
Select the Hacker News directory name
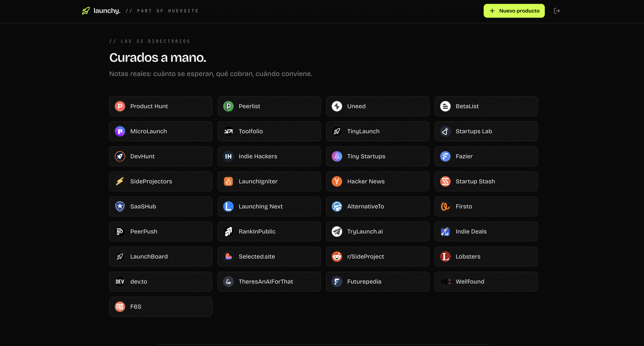(x=366, y=181)
